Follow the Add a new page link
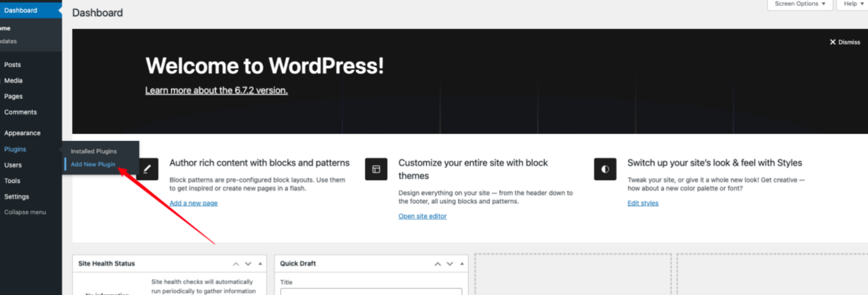The image size is (868, 295). (193, 203)
